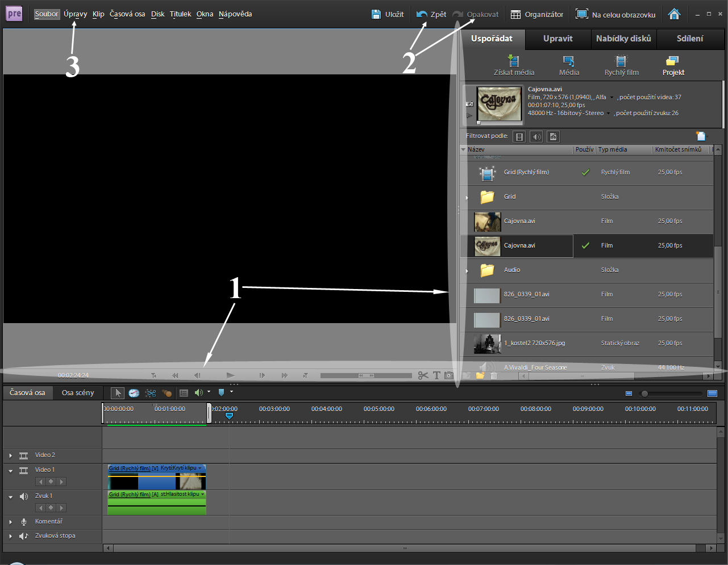Click the home icon in the top bar

click(x=674, y=14)
